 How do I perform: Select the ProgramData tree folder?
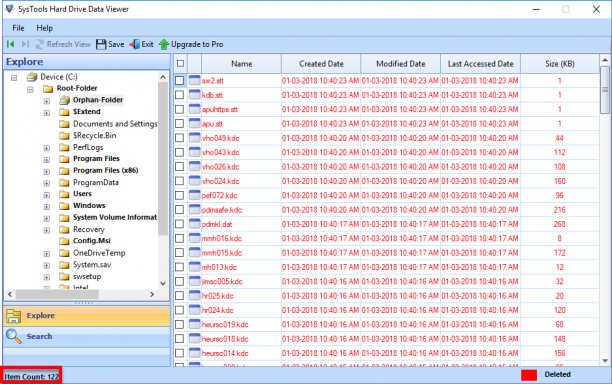pos(96,182)
